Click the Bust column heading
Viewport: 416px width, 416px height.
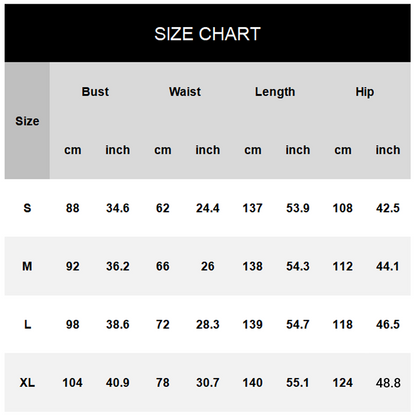[95, 92]
